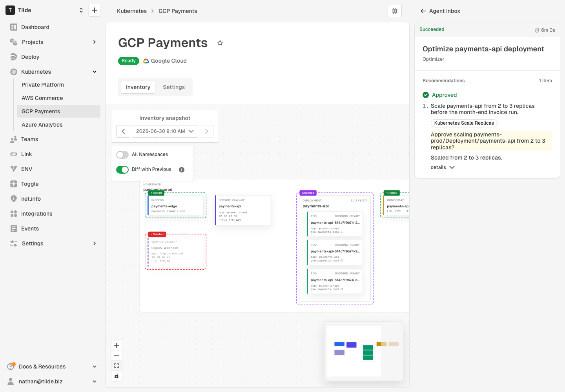Click the Link chain icon in sidebar
Screen dimensions: 565x392
(x=14, y=154)
